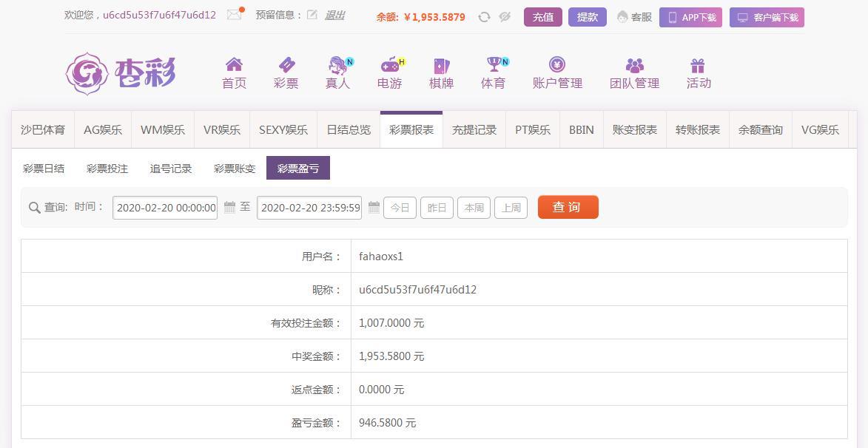Open the 账户管理 coin icon

(x=557, y=65)
